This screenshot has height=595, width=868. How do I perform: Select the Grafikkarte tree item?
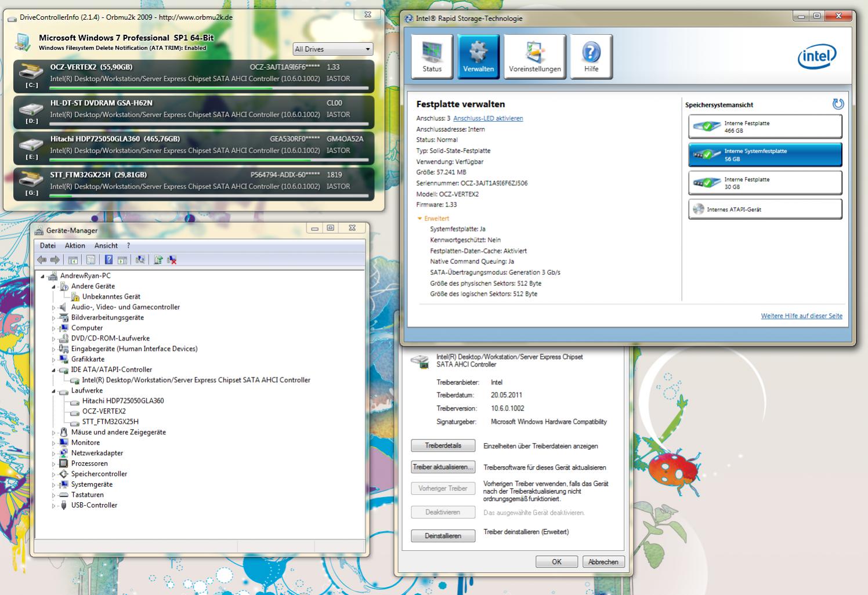(88, 360)
